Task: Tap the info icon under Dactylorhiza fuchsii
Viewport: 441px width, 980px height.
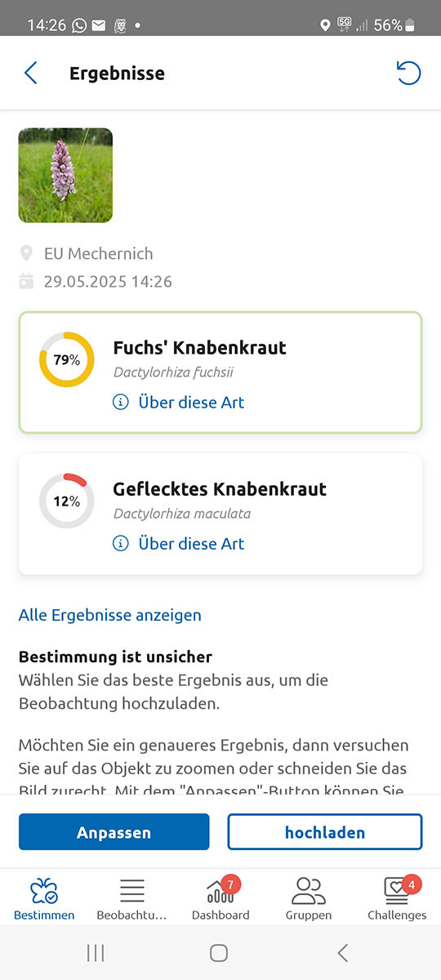Action: point(121,402)
